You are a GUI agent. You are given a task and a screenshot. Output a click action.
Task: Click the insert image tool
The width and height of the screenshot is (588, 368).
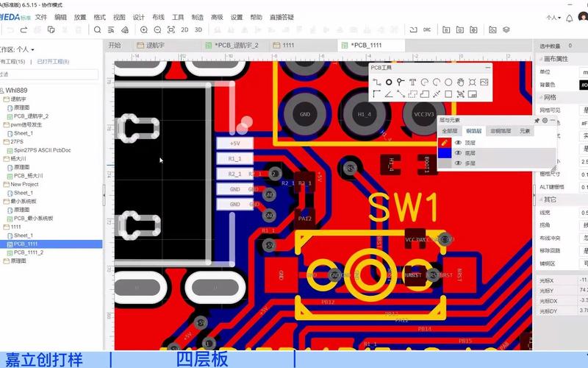[x=484, y=82]
